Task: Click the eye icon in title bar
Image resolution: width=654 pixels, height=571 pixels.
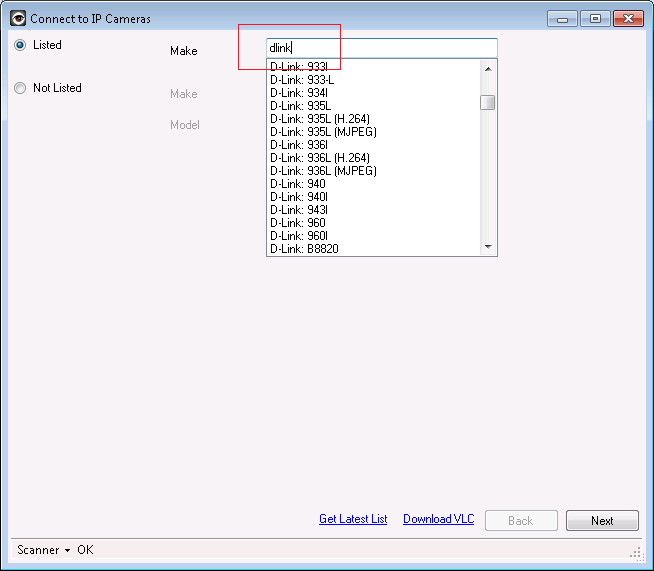Action: 17,18
